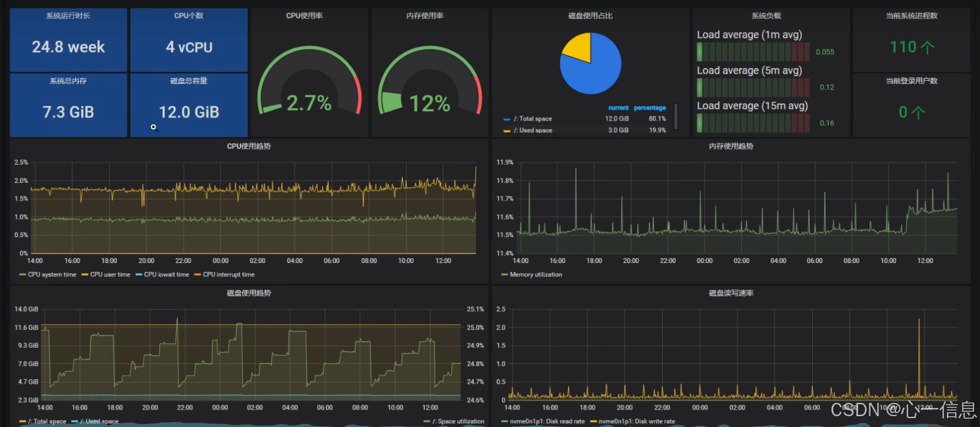Image resolution: width=980 pixels, height=427 pixels.
Task: Click the 0.16 load average value
Action: [x=827, y=123]
